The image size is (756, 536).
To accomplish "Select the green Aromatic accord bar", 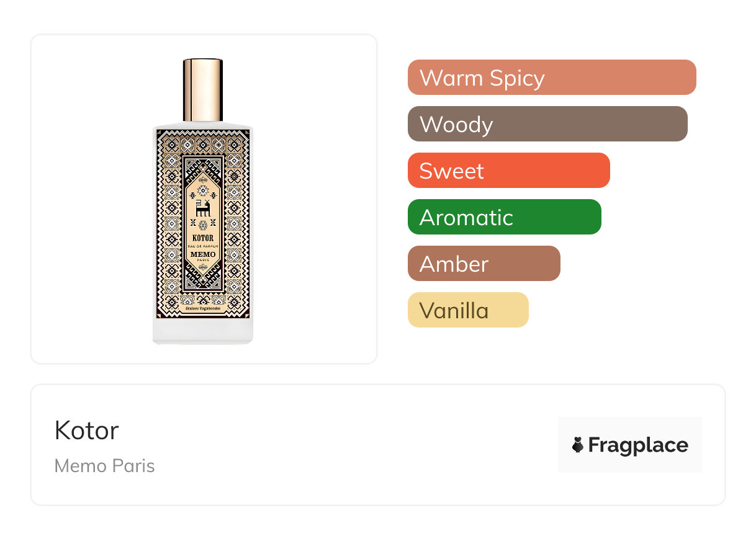I will tap(504, 217).
